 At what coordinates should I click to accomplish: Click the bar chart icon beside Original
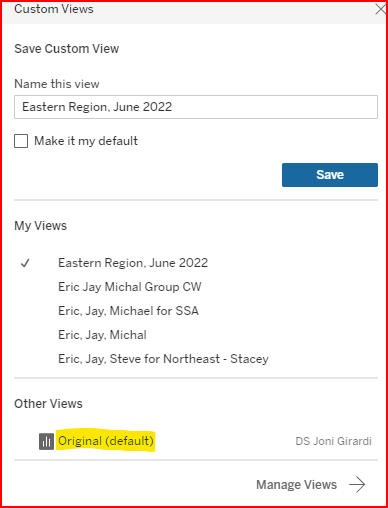(46, 442)
